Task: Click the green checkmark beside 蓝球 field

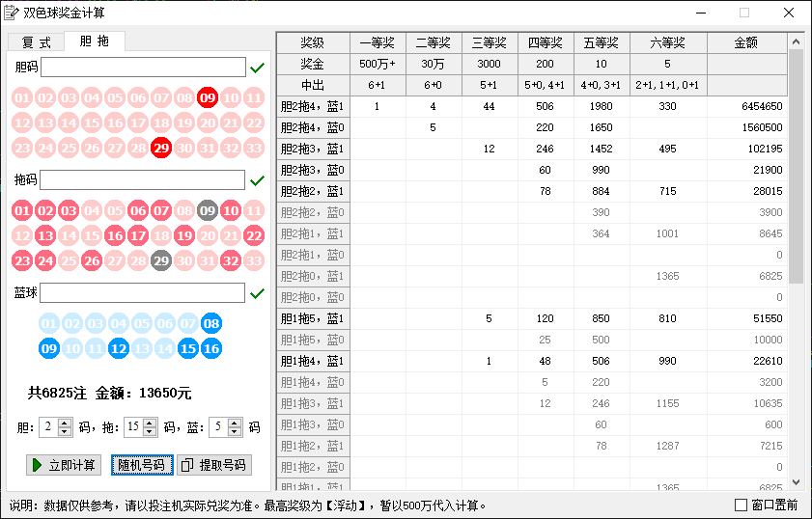Action: click(257, 293)
